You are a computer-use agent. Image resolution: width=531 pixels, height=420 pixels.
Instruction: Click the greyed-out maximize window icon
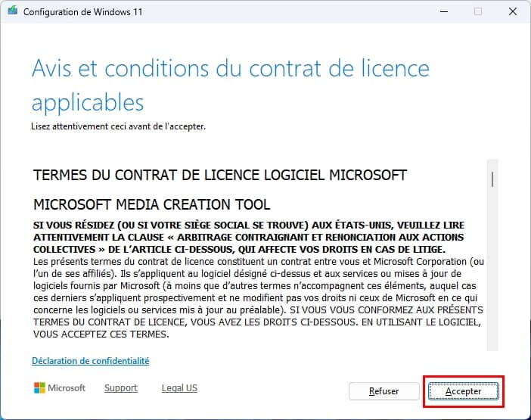478,12
